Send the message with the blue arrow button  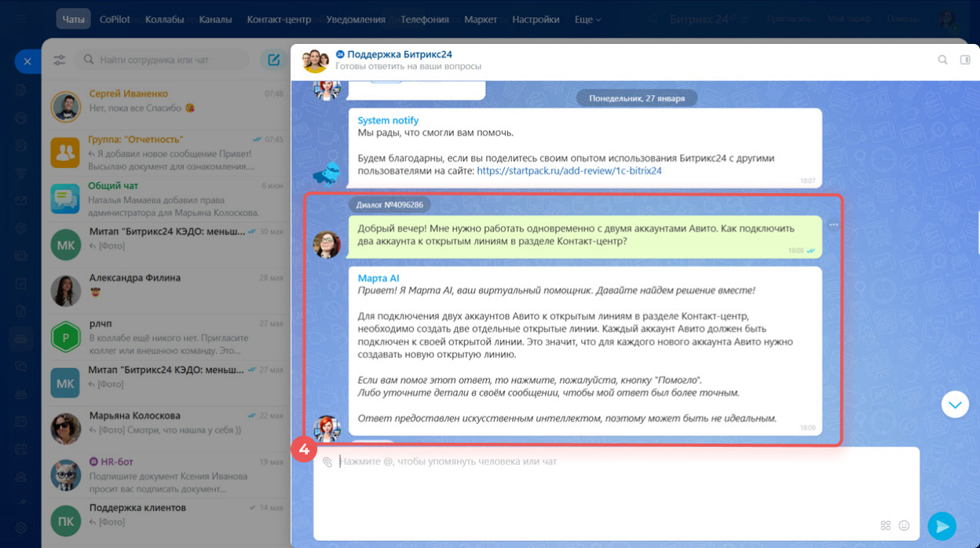pos(942,526)
